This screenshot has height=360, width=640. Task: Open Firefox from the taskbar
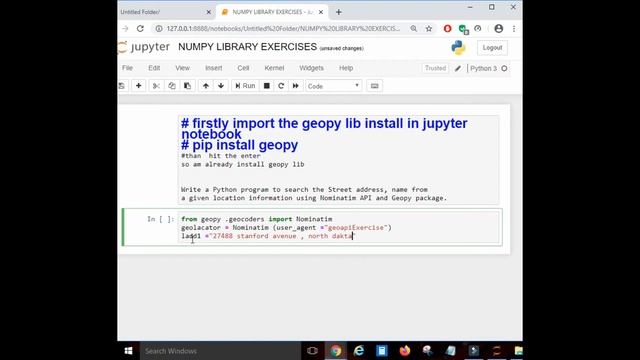404,351
